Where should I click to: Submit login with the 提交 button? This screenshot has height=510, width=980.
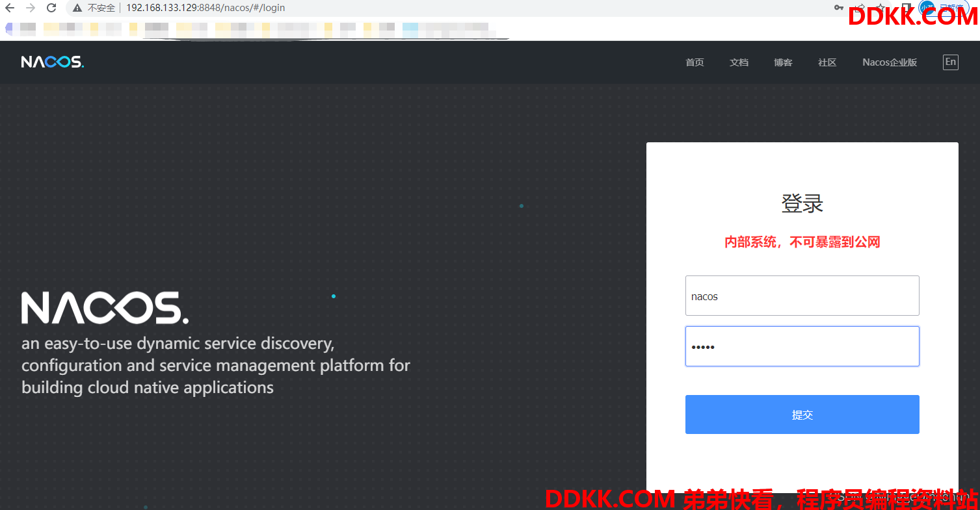[x=802, y=414]
